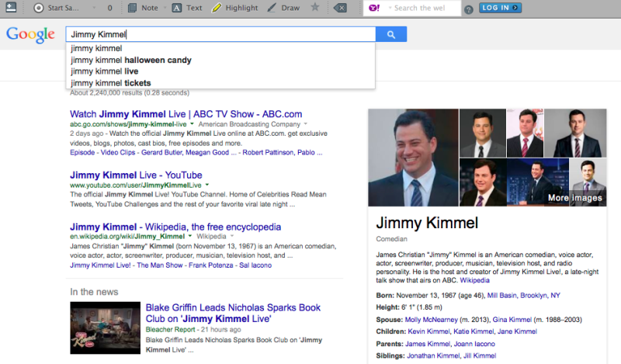
Task: Click the large smiling Jimmy Kimmel photo
Action: pos(413,158)
